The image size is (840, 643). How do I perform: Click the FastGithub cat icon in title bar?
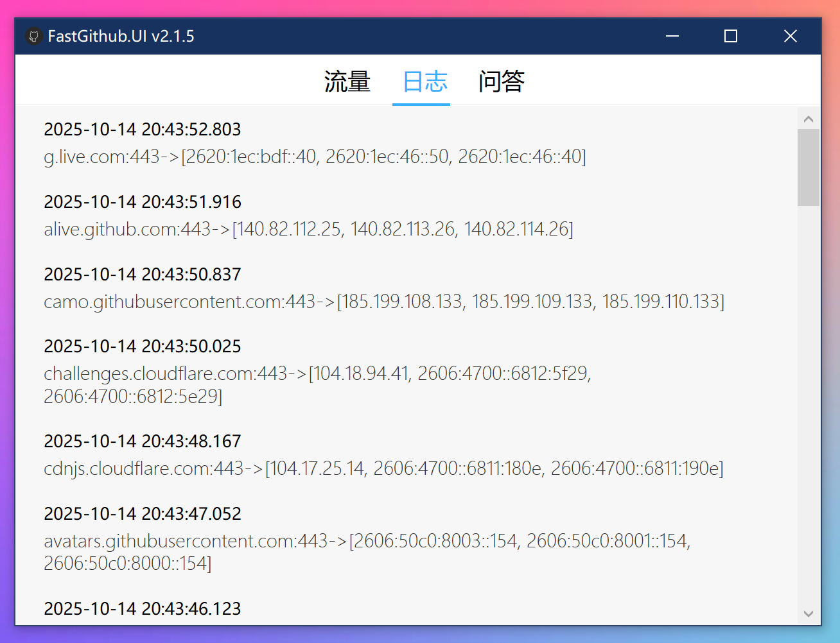(x=34, y=37)
